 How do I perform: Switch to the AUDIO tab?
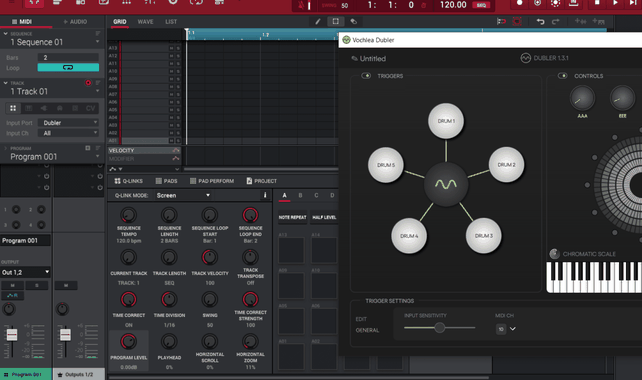click(75, 22)
